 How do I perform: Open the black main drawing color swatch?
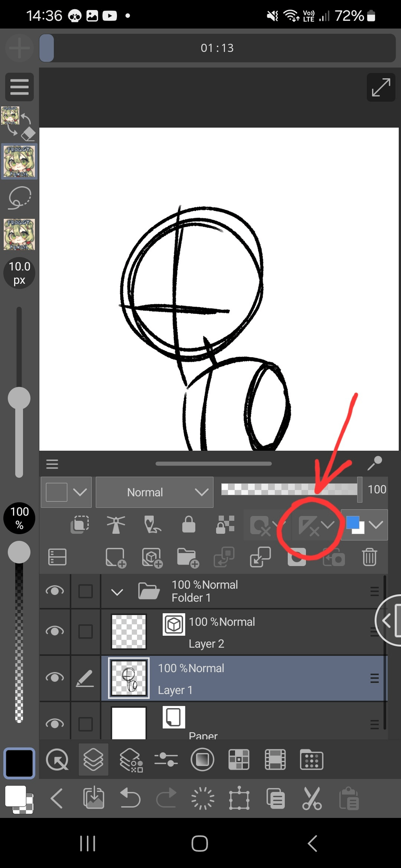point(19,764)
